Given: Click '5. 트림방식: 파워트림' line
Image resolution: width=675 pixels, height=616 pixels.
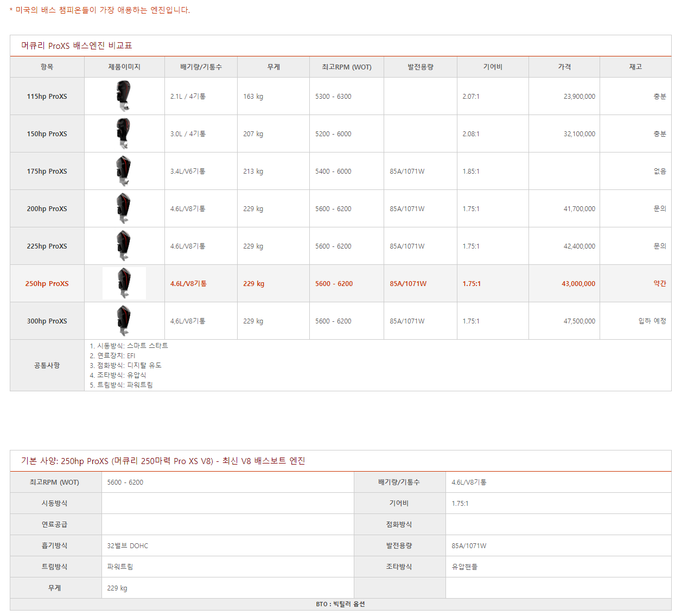Looking at the screenshot, I should [122, 385].
